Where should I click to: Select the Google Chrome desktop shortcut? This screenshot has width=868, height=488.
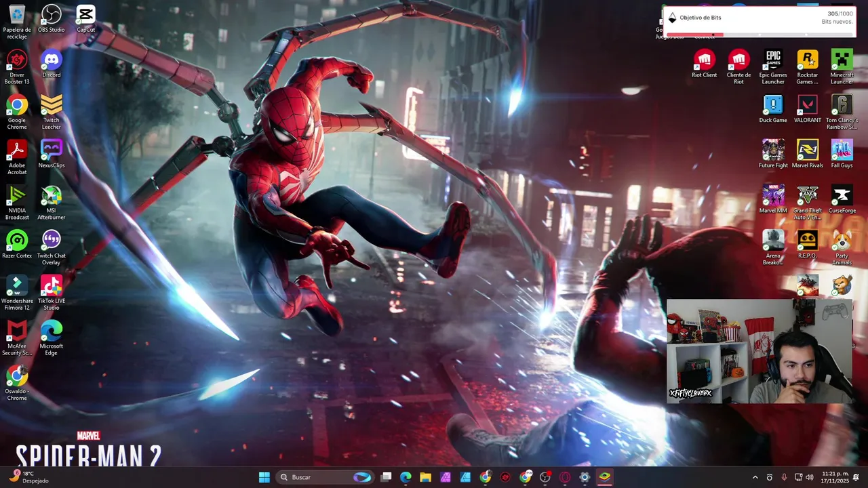click(x=17, y=112)
